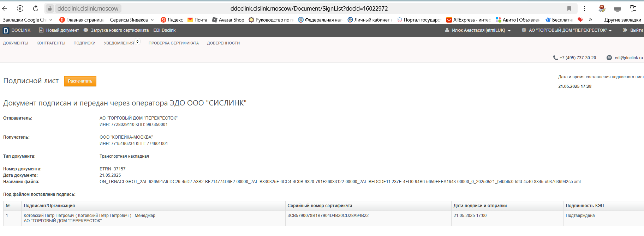Click the document number ETRN- 37157
The height and width of the screenshot is (236, 644).
click(112, 169)
